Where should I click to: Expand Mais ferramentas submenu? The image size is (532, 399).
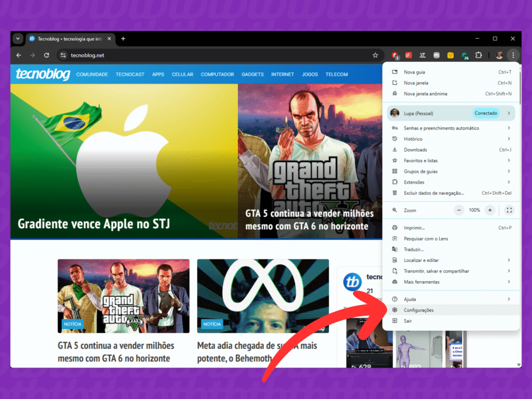(451, 282)
